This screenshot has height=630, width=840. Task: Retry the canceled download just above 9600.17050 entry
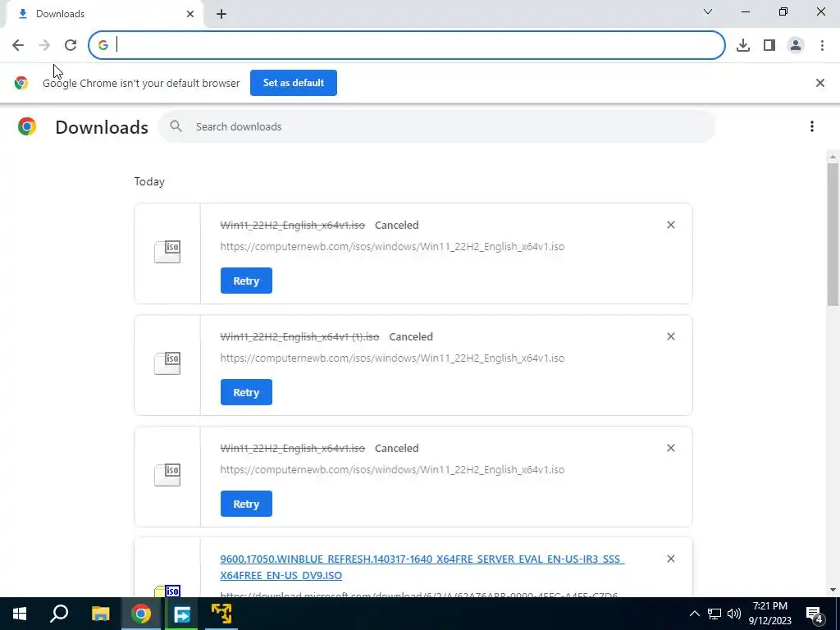[x=246, y=504]
